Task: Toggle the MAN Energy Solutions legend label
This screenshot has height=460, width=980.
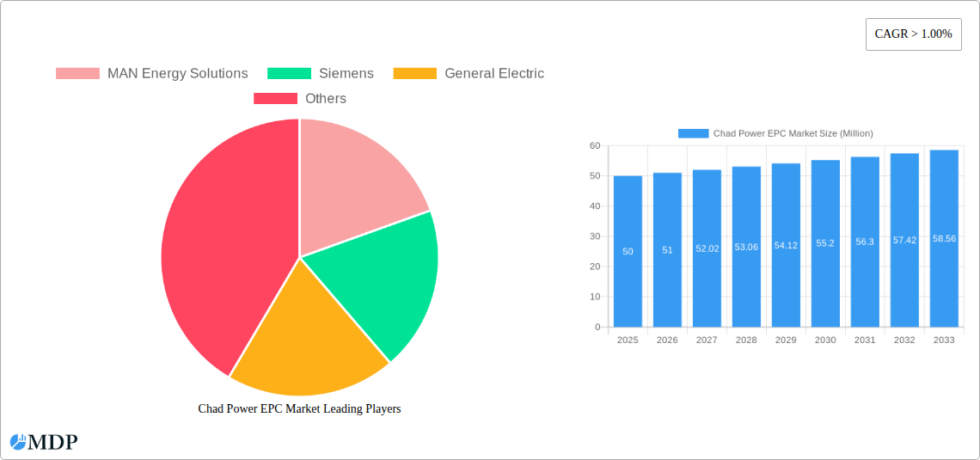Action: pyautogui.click(x=177, y=73)
